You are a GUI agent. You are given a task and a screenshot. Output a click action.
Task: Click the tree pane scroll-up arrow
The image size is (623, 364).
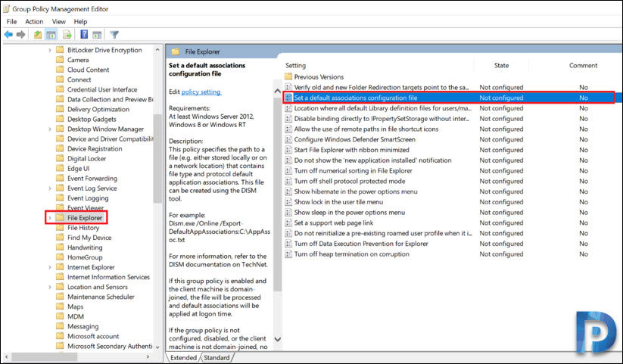157,50
